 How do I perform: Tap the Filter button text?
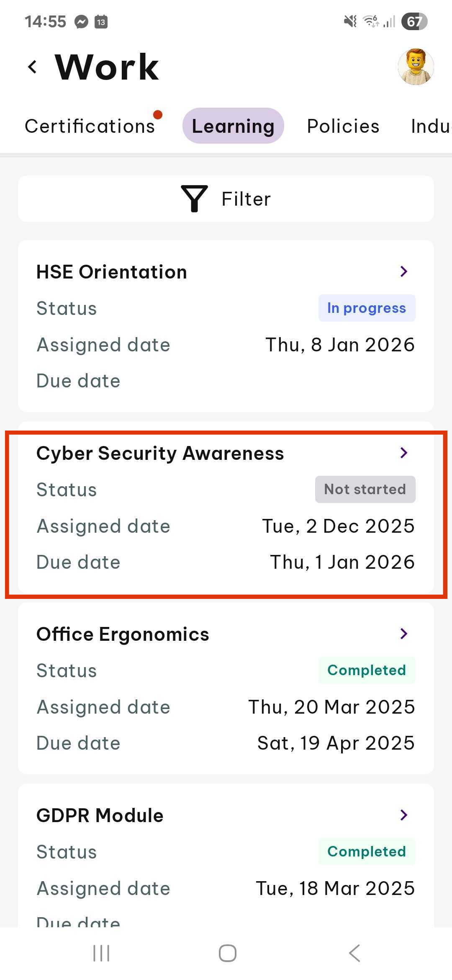click(246, 199)
